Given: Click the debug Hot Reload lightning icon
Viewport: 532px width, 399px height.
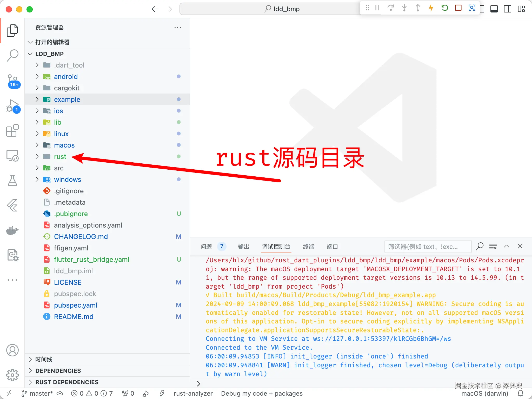Looking at the screenshot, I should click(431, 8).
